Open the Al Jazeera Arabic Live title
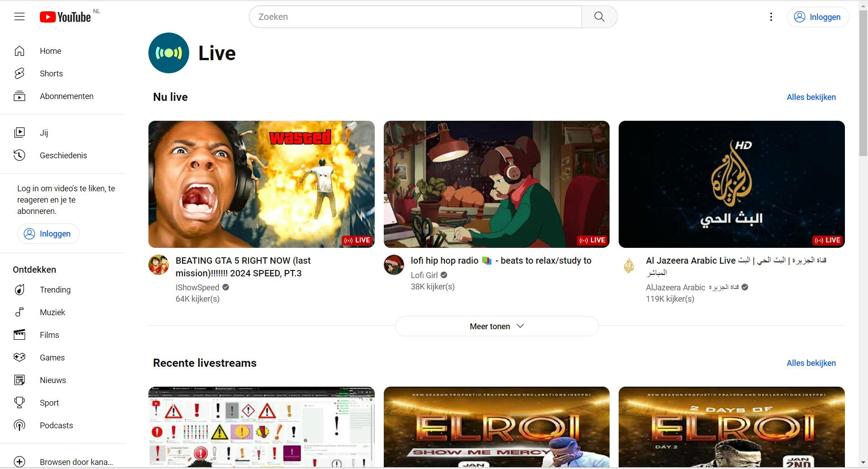Image resolution: width=868 pixels, height=469 pixels. coord(736,266)
